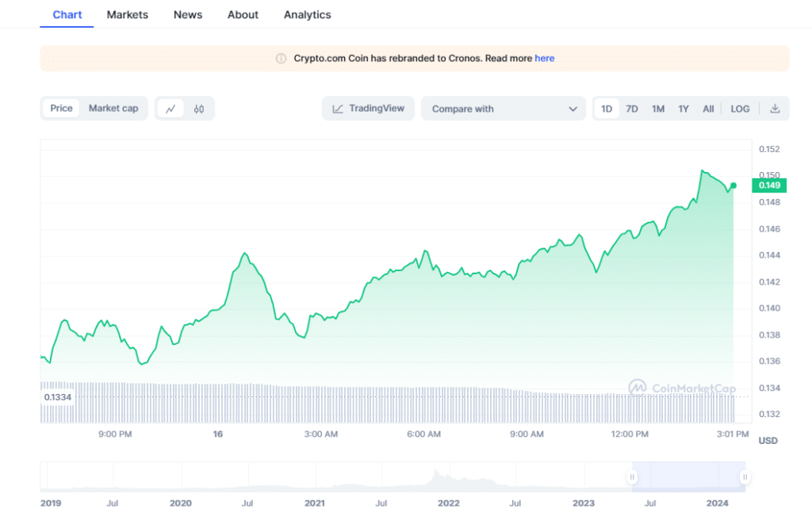The width and height of the screenshot is (812, 520).
Task: Select the 1D time range
Action: [x=607, y=109]
